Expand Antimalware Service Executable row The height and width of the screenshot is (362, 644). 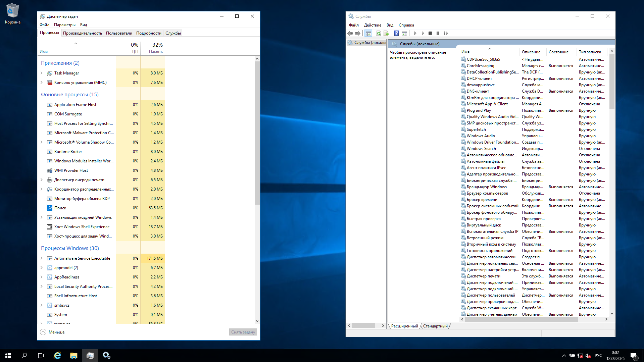(42, 258)
